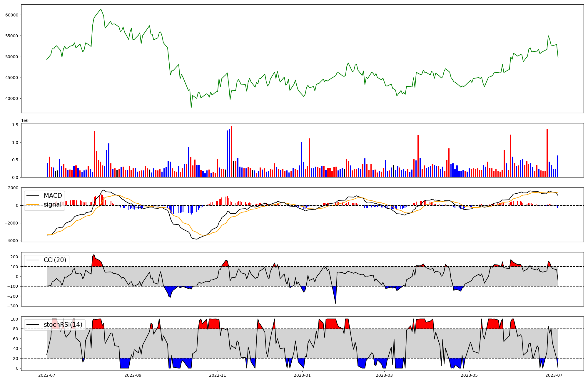This screenshot has height=382, width=588.
Task: Click the MACD legend entry
Action: click(53, 196)
